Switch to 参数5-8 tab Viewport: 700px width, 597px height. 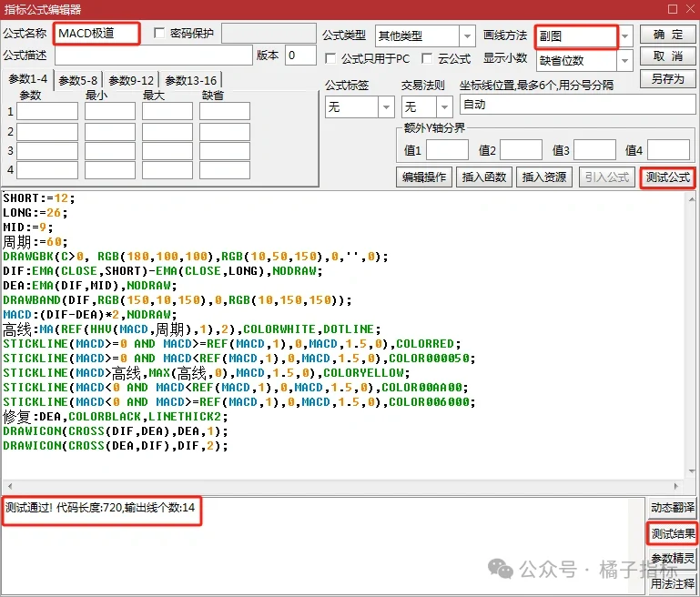click(77, 80)
